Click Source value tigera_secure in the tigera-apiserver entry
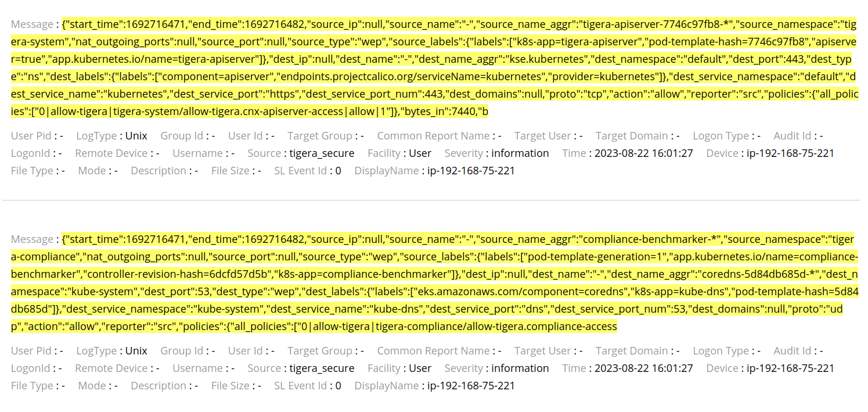The image size is (868, 412). pos(322,153)
